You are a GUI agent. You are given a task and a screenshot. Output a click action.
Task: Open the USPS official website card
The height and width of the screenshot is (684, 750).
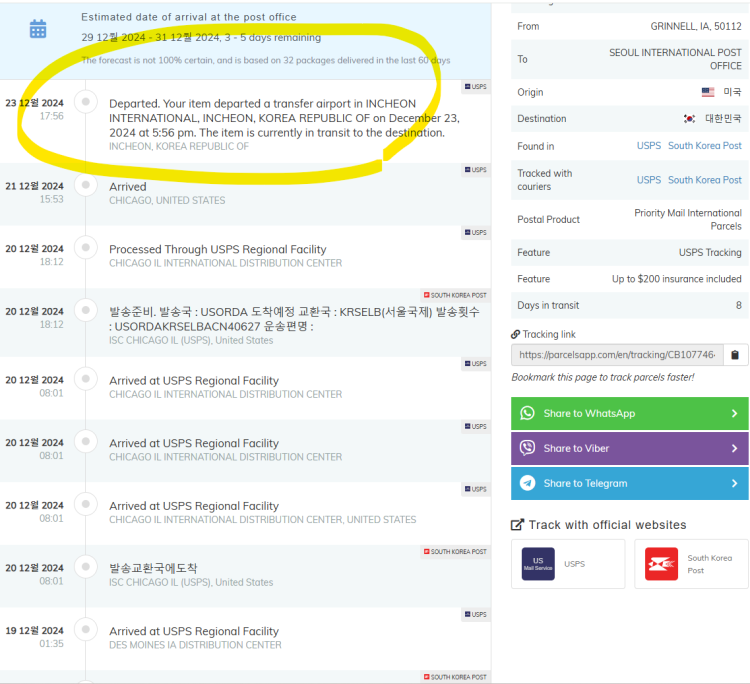tap(568, 564)
